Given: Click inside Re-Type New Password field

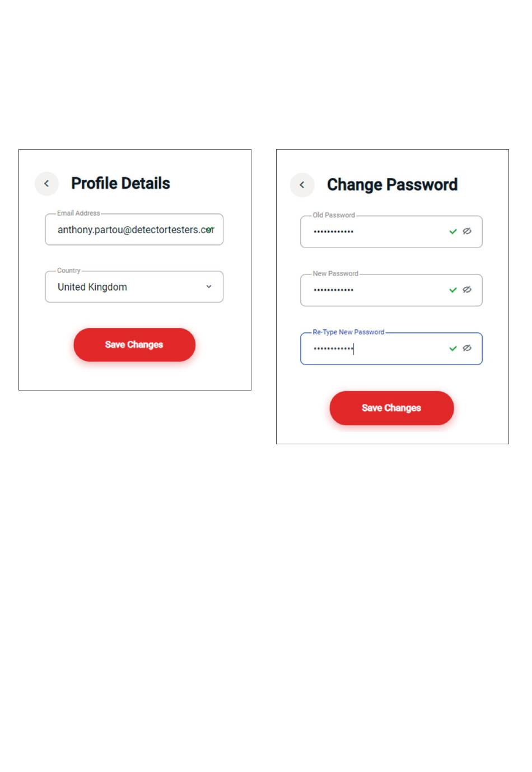Looking at the screenshot, I should tap(391, 349).
